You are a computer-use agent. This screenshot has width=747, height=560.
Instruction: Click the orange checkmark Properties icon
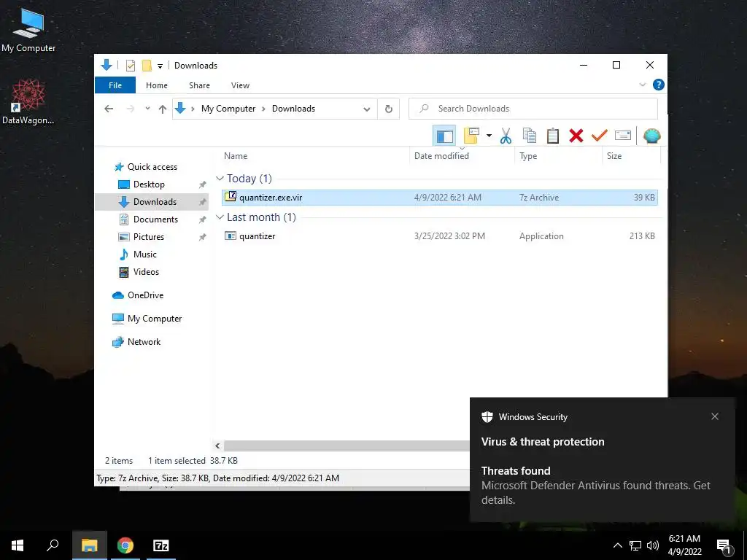[599, 136]
